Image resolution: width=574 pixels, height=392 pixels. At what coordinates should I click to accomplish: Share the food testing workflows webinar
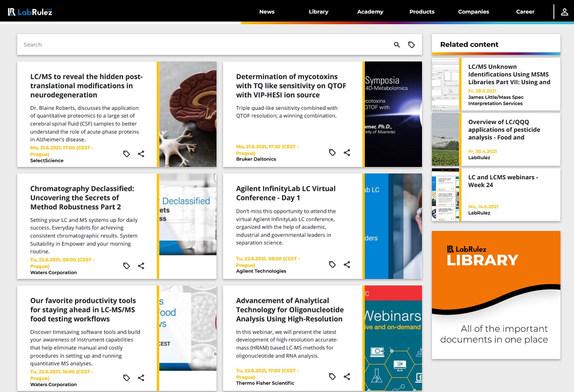click(141, 378)
